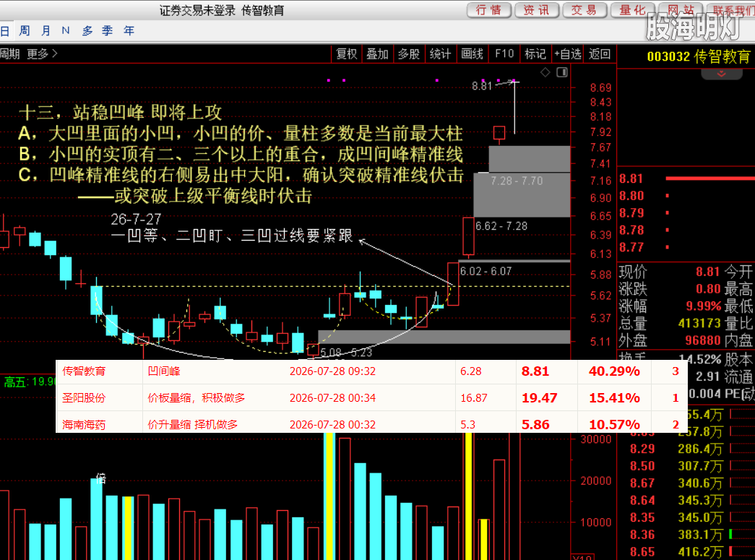Click the 量化 button
The height and width of the screenshot is (560, 755).
[x=632, y=10]
